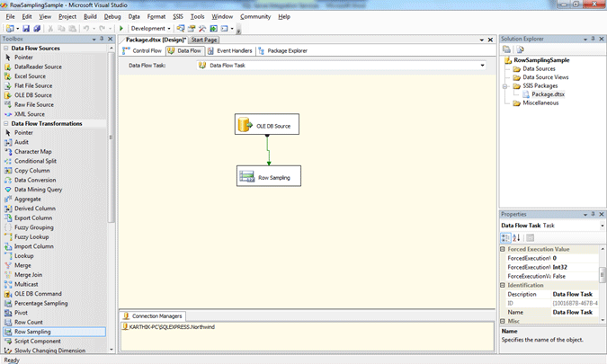Select the Script Component toolbox item
Image resolution: width=607 pixels, height=364 pixels.
coord(38,342)
